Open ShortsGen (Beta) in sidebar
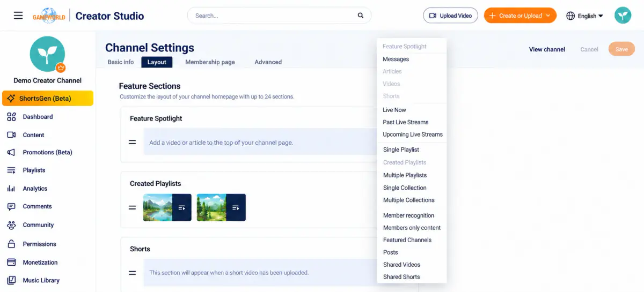644x292 pixels. point(47,99)
